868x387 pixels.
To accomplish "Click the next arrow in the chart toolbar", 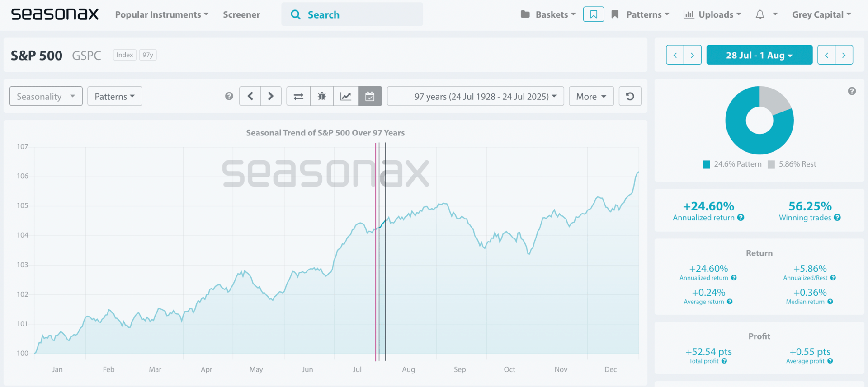I will point(271,96).
